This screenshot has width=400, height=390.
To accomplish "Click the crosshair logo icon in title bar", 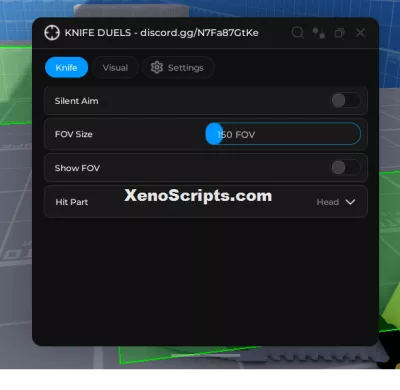I will pos(52,33).
